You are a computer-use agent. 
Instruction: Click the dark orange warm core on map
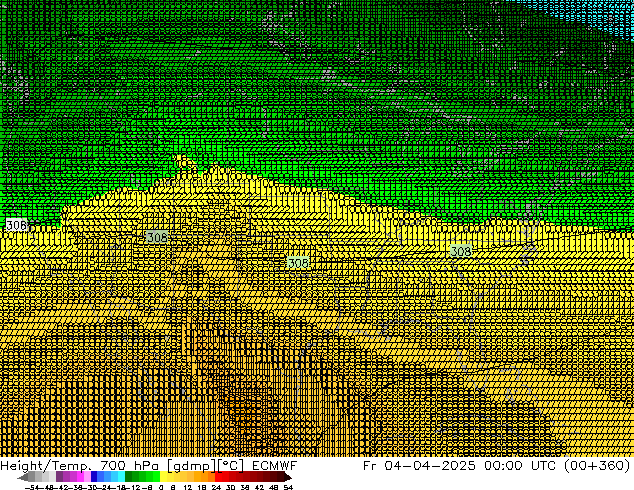(x=247, y=412)
